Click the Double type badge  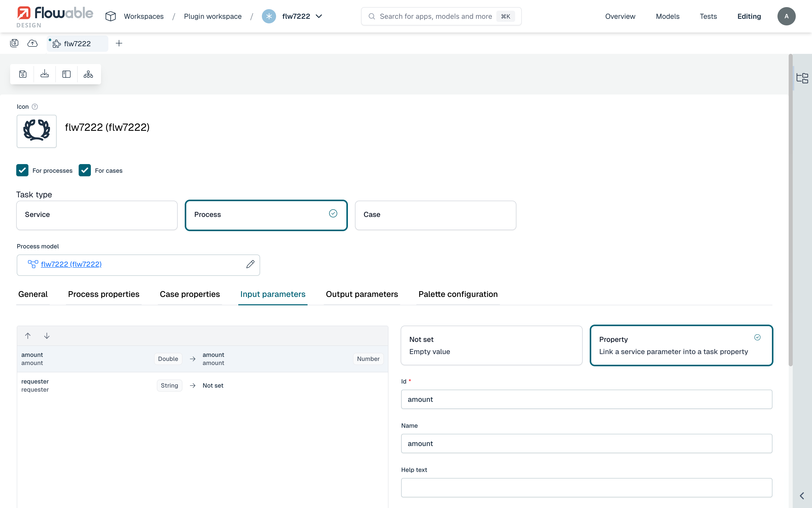(x=168, y=359)
